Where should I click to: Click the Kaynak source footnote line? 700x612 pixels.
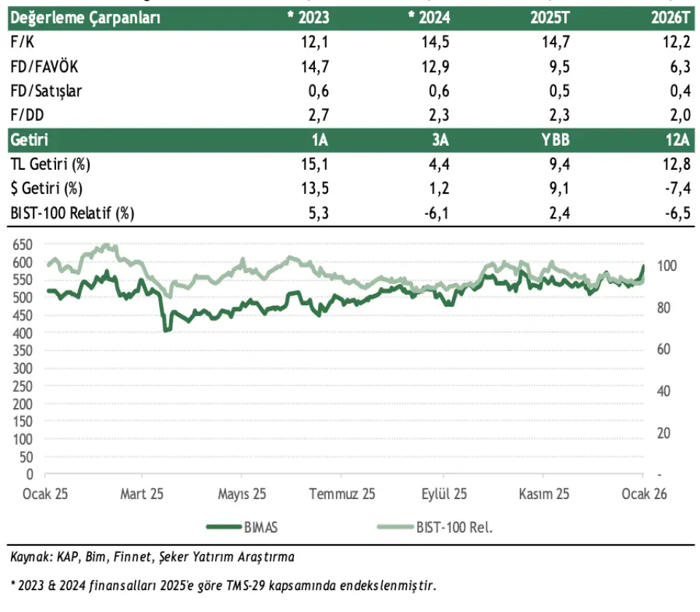coord(152,558)
